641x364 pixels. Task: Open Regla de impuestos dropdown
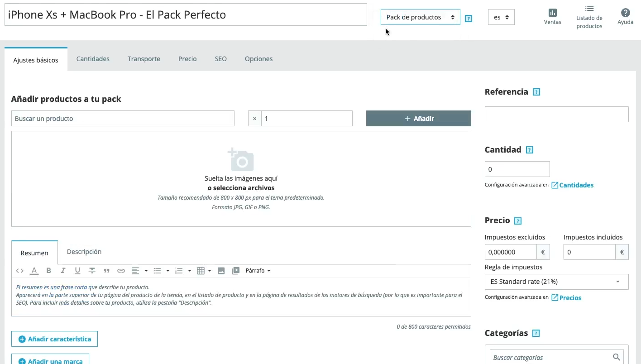(x=556, y=282)
